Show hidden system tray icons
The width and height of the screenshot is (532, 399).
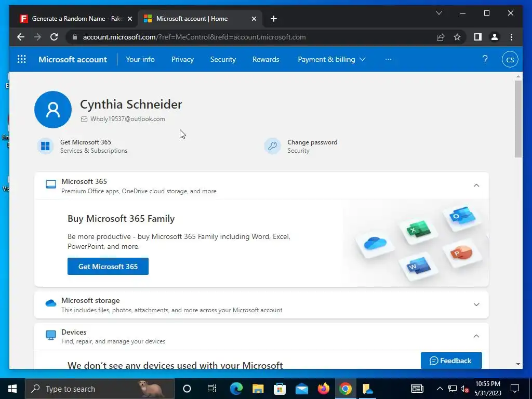(440, 389)
